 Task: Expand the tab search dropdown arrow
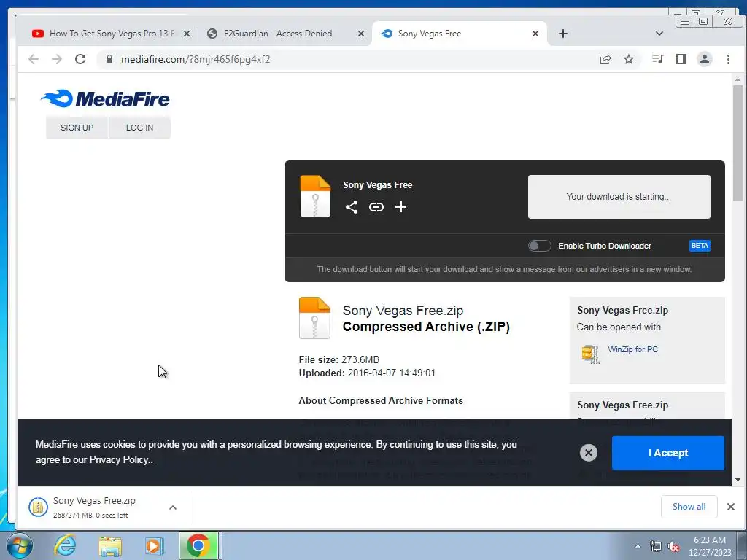click(x=659, y=34)
